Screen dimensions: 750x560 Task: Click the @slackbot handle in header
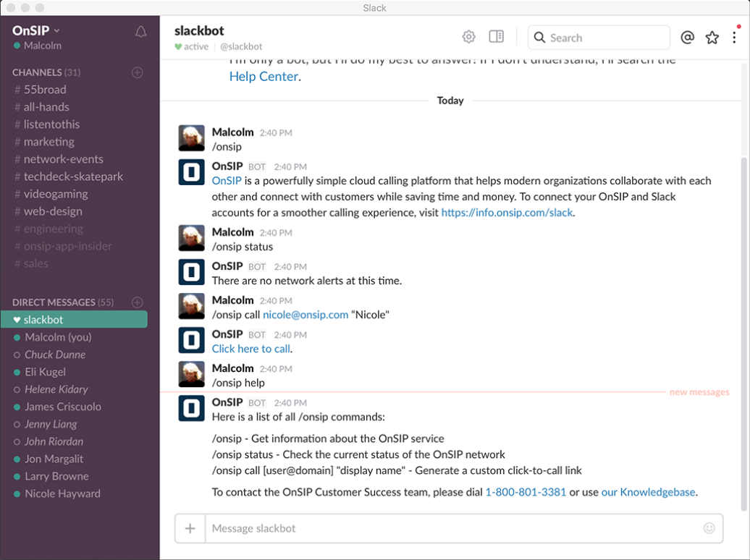[241, 46]
